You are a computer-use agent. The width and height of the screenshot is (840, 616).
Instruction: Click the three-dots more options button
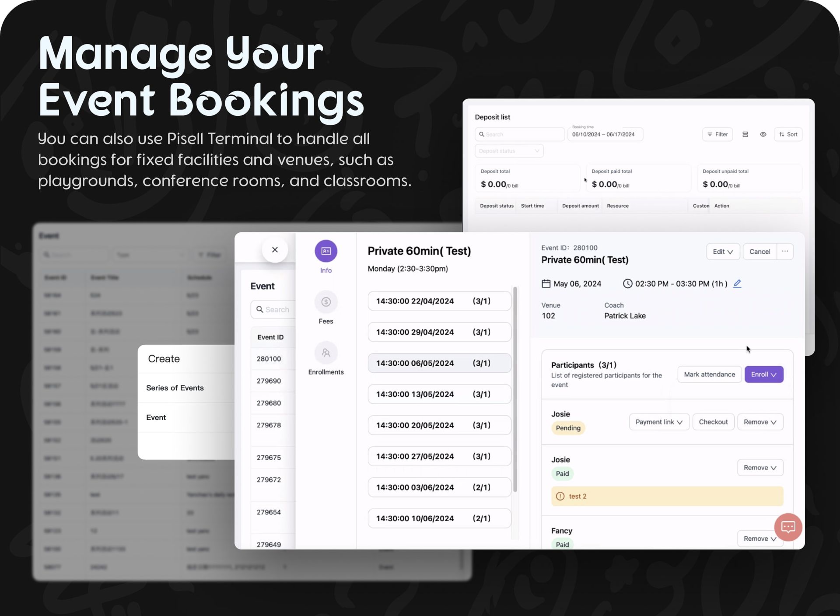tap(785, 251)
